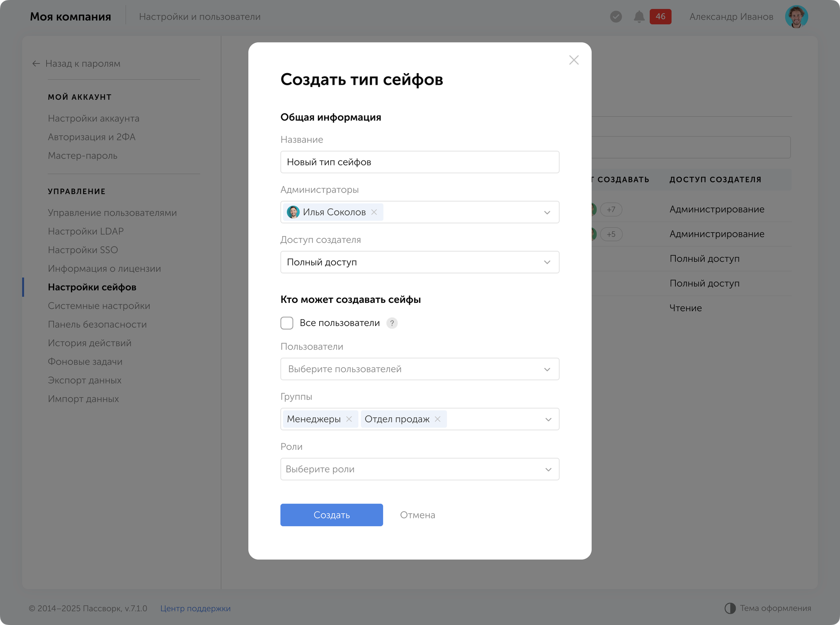The height and width of the screenshot is (625, 840).
Task: Click the Создать button
Action: coord(331,515)
